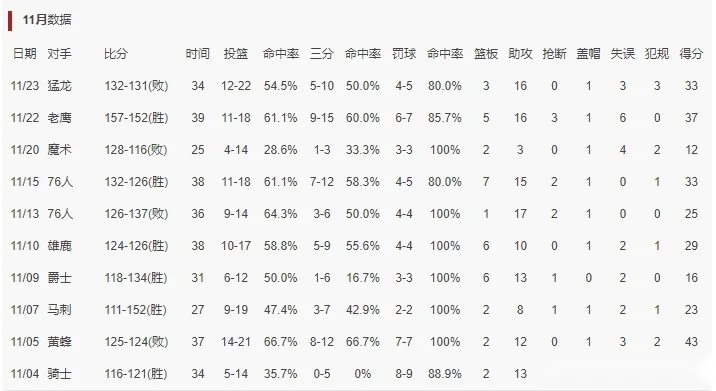Screen dimensions: 716x391
Task: Select the 黄蜂 opponent entry
Action: click(59, 341)
